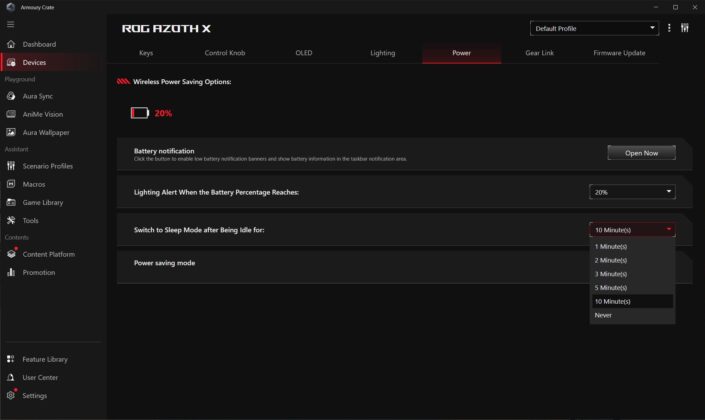Select 10 Minute(s) in the dropdown list
The width and height of the screenshot is (705, 420).
point(632,301)
